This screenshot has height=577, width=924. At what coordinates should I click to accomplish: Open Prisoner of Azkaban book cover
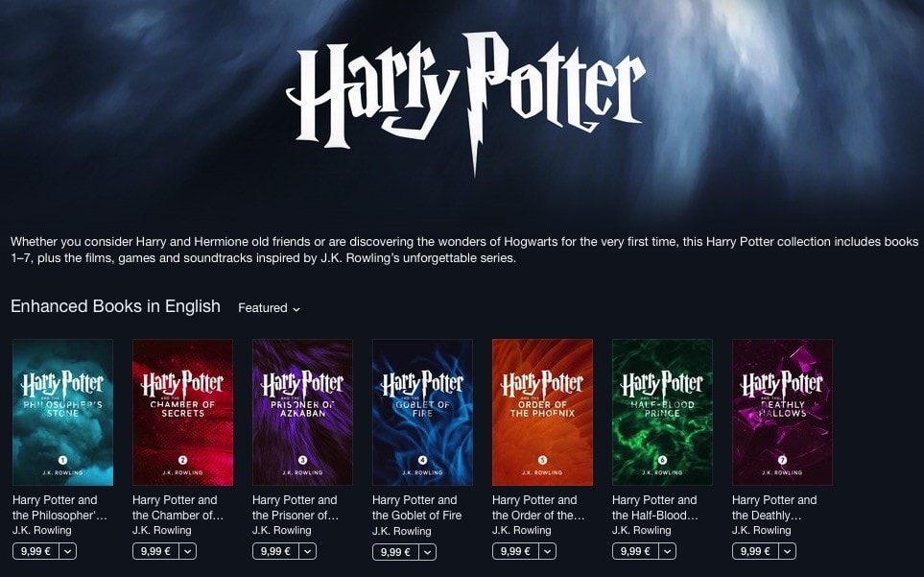click(x=302, y=412)
